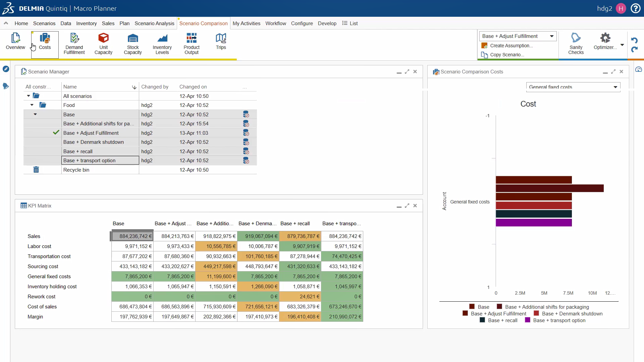Open the Workflow menu tab
The width and height of the screenshot is (644, 362).
(x=276, y=23)
